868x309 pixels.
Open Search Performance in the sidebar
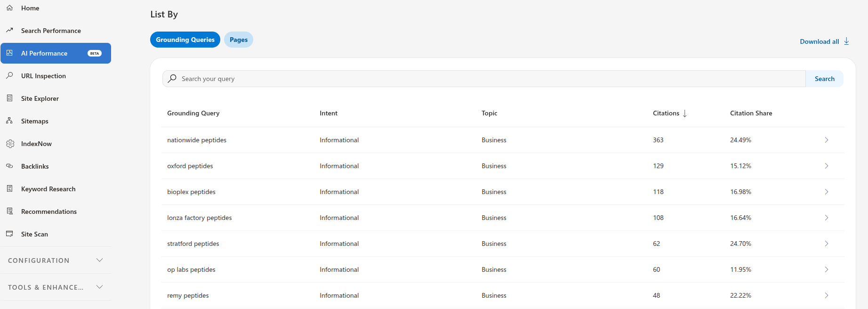pyautogui.click(x=56, y=31)
